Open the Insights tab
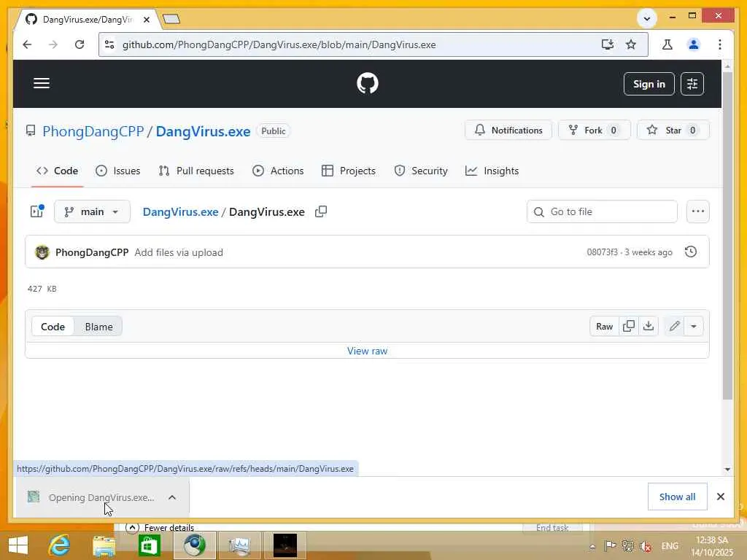Screen dimensions: 747x560 click(x=492, y=171)
